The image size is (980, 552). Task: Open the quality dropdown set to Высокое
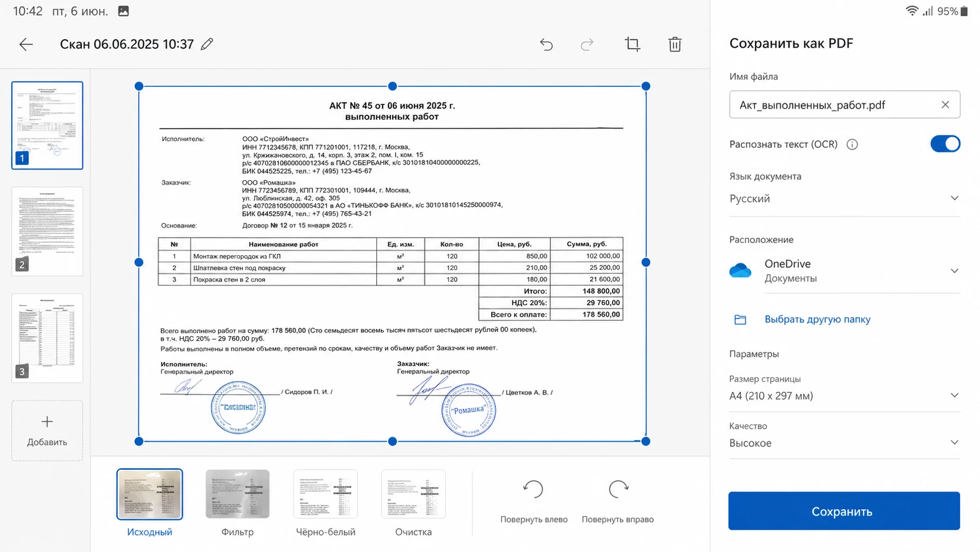click(x=845, y=443)
